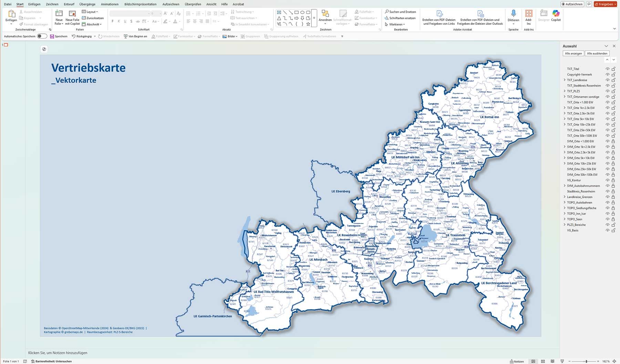Expand TOPO_Autobahnen group
The image size is (620, 364).
pyautogui.click(x=565, y=202)
